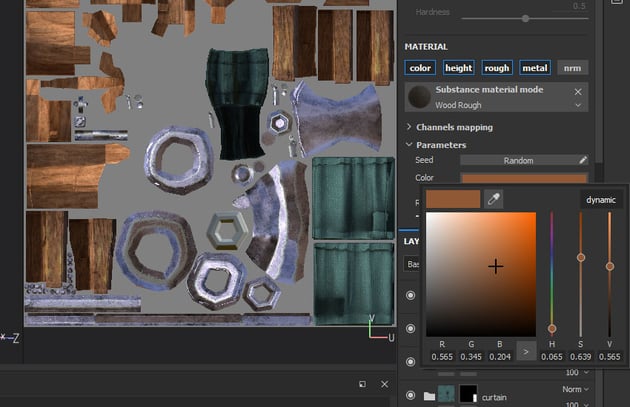This screenshot has width=630, height=407.
Task: Click the arrow button next to RGB values
Action: [526, 354]
